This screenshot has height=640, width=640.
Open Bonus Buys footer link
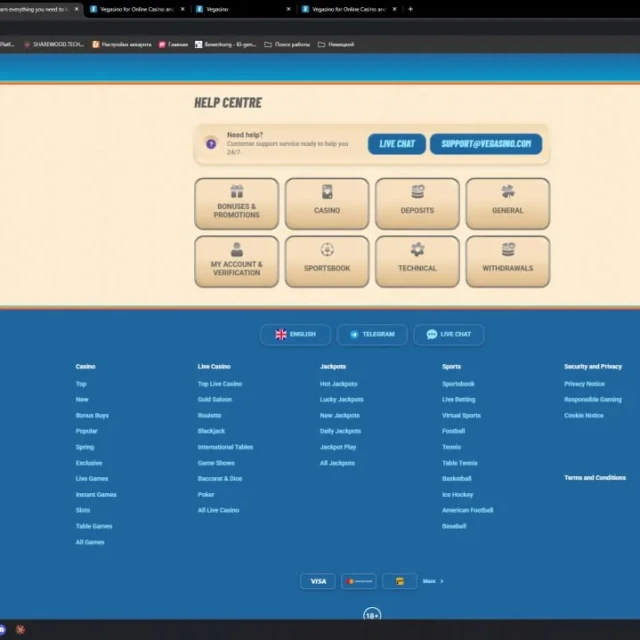pyautogui.click(x=92, y=416)
